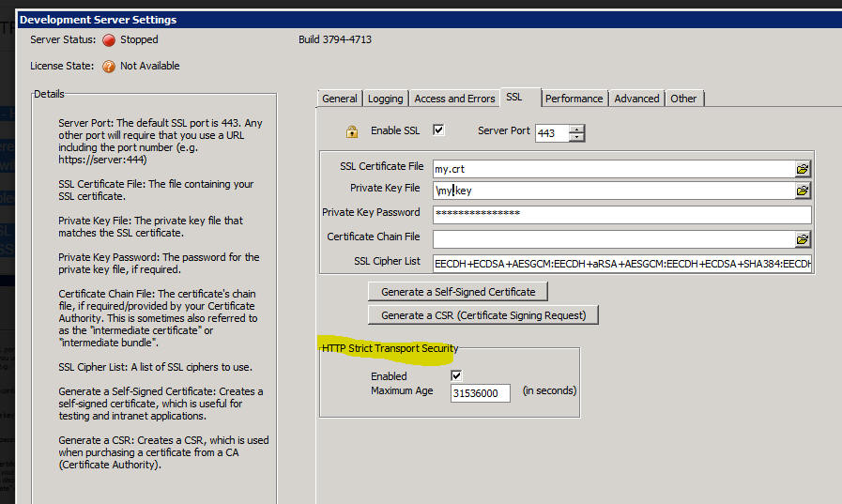842x504 pixels.
Task: Click the orange License State question icon
Action: point(109,67)
